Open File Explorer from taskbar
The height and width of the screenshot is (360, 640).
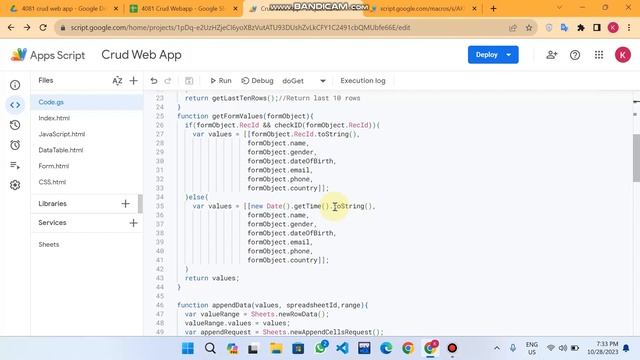276,348
